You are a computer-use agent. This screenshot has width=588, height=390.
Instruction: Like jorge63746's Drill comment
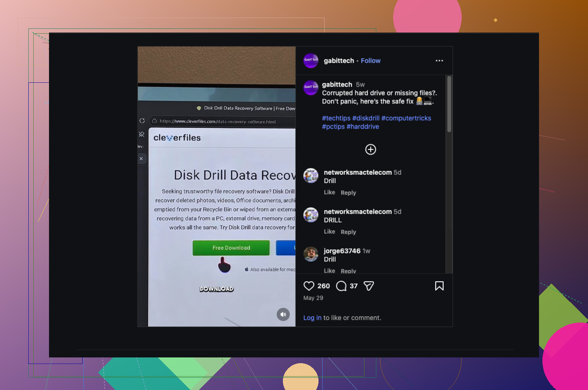[x=329, y=270]
